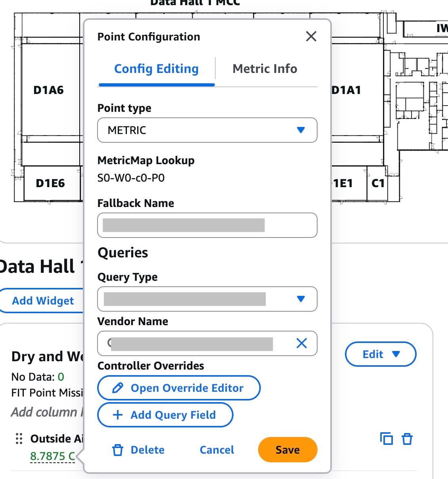Expand the Query Type dropdown
448x479 pixels.
(207, 299)
